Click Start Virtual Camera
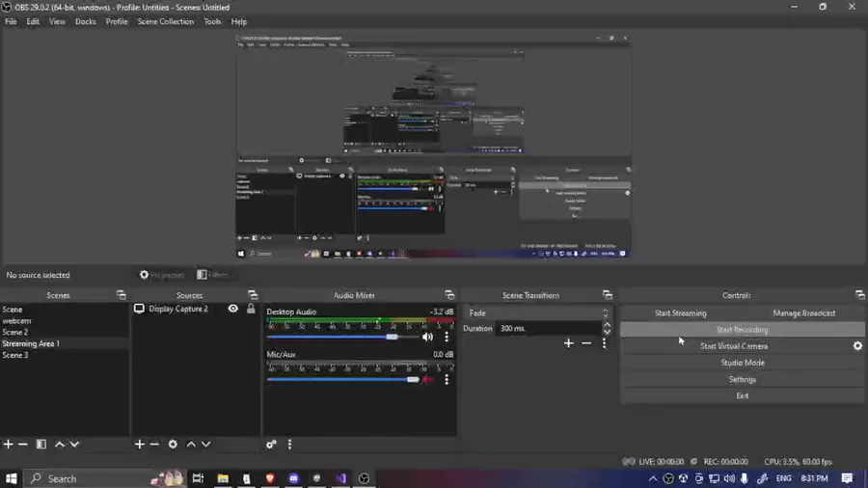The image size is (868, 488). click(x=734, y=346)
